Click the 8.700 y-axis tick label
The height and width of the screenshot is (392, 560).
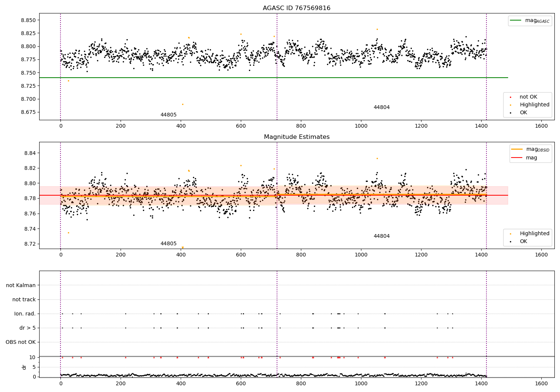(28, 99)
